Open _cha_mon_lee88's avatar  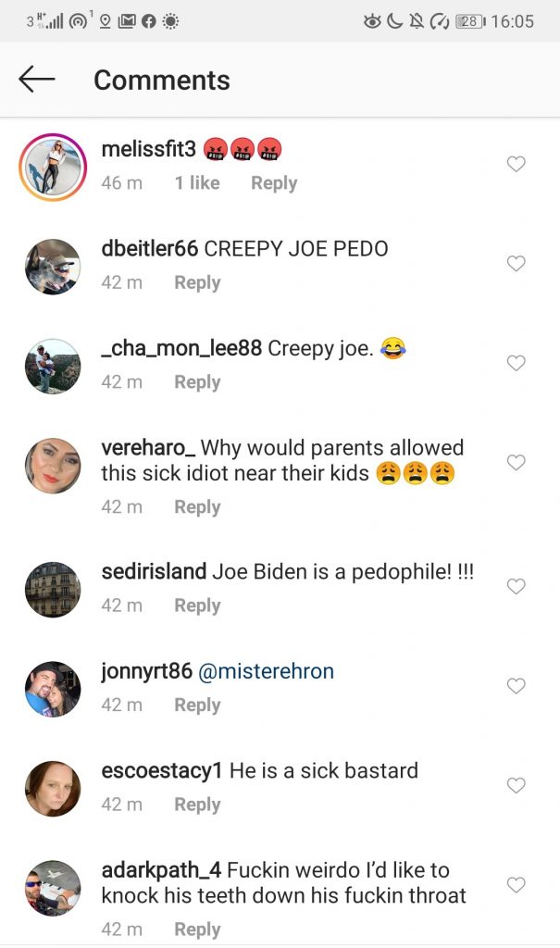(53, 366)
